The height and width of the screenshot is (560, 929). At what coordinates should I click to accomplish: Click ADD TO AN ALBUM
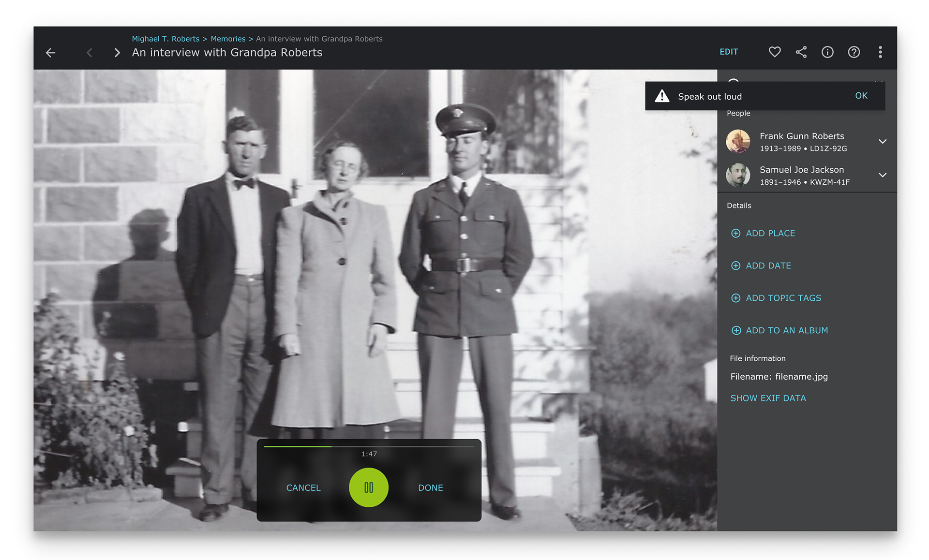pos(779,330)
